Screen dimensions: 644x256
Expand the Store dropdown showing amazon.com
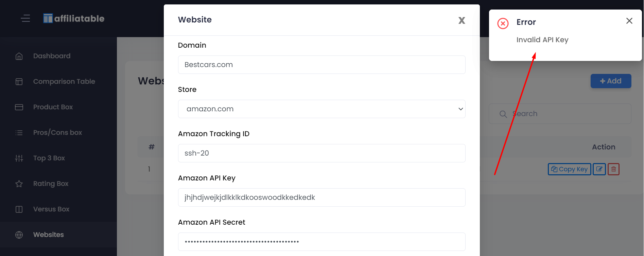(321, 109)
